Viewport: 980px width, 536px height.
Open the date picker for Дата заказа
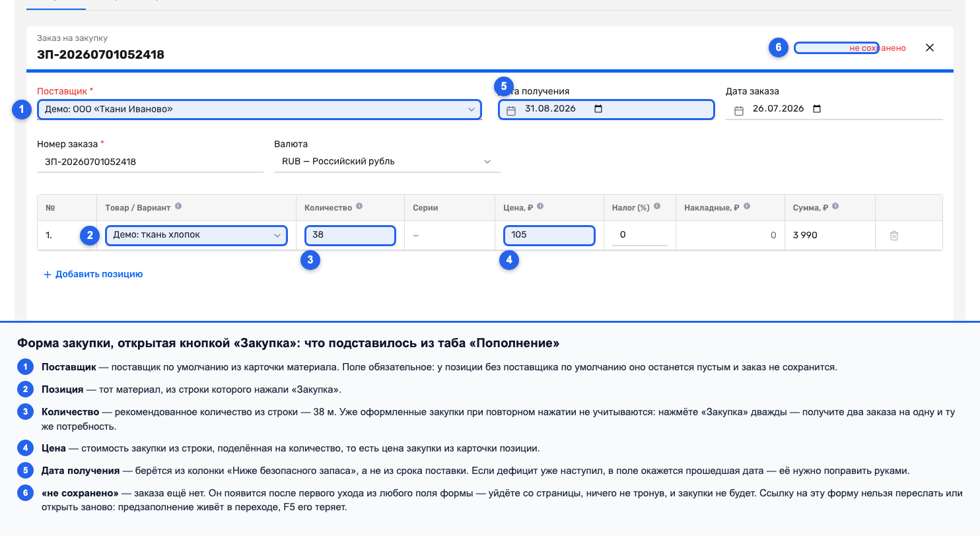tap(817, 109)
